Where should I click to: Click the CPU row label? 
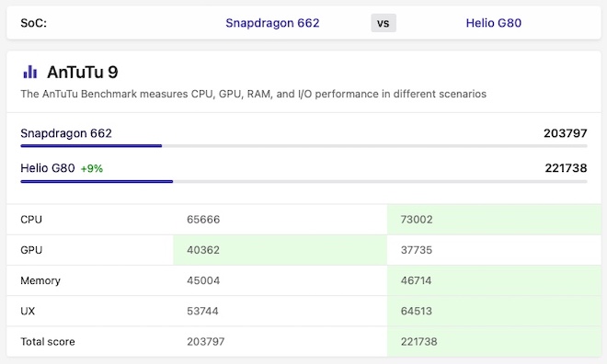point(31,220)
